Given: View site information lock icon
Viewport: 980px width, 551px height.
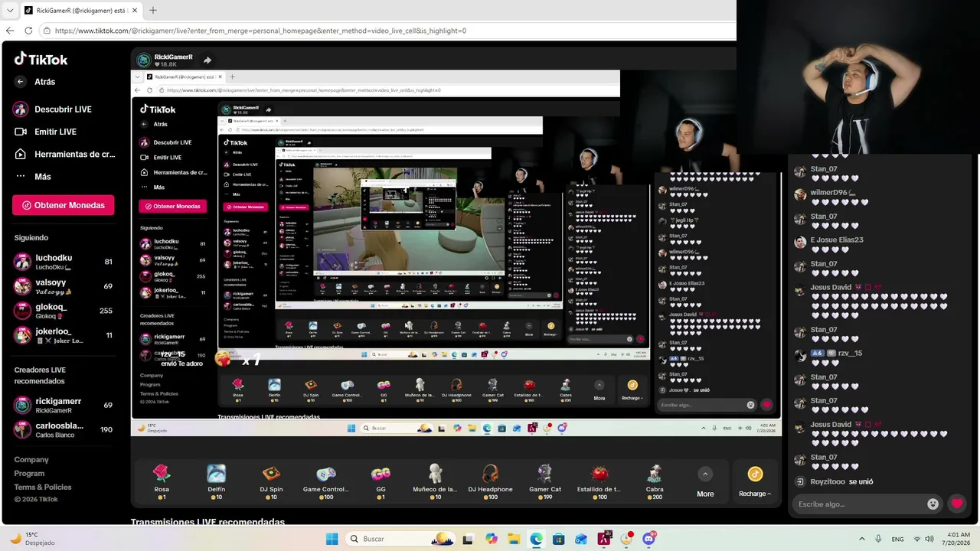Looking at the screenshot, I should point(47,31).
